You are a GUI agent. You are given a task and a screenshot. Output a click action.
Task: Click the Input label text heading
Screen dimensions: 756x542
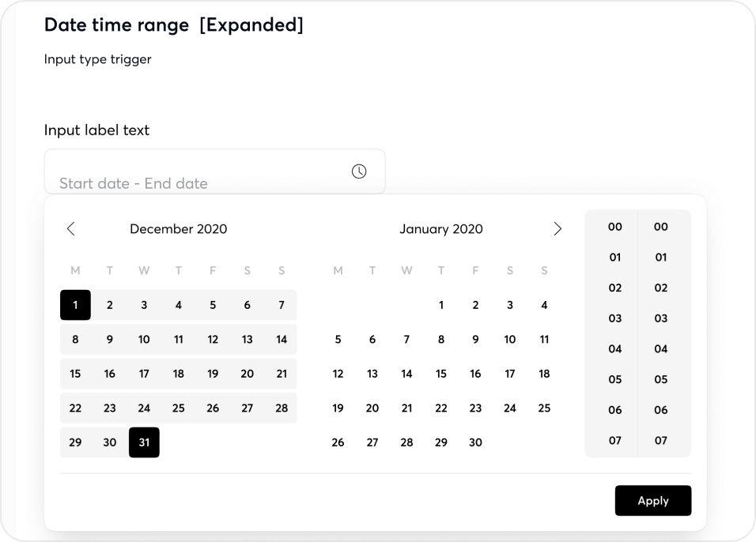click(96, 130)
